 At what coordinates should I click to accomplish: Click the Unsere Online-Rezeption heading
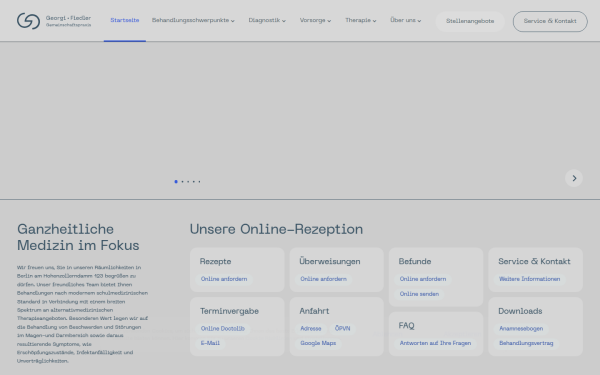point(276,229)
